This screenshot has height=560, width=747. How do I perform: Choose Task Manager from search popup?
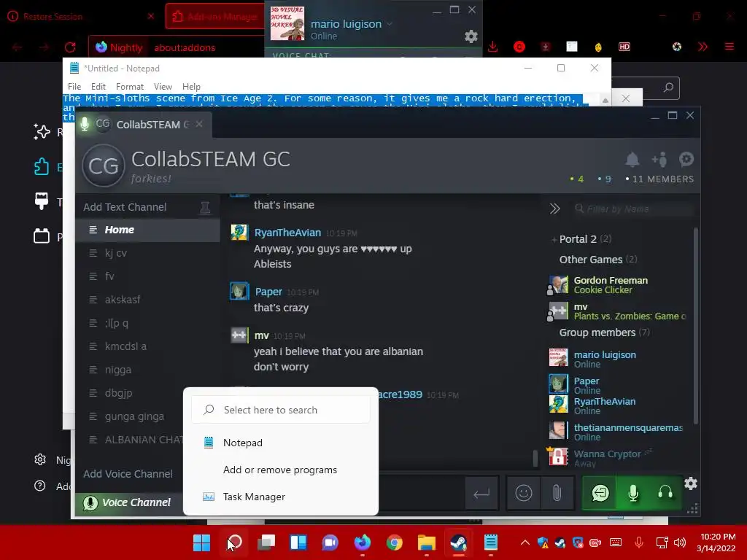coord(281,497)
